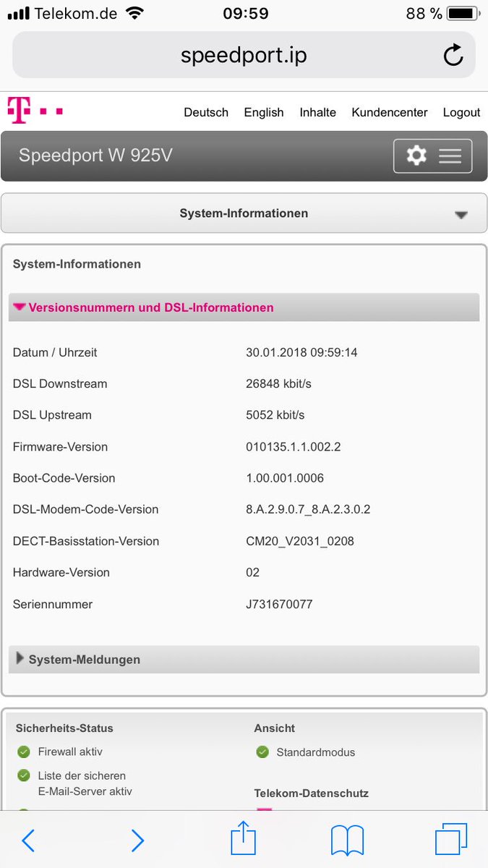Image resolution: width=488 pixels, height=868 pixels.
Task: Switch language to English
Action: pyautogui.click(x=264, y=112)
